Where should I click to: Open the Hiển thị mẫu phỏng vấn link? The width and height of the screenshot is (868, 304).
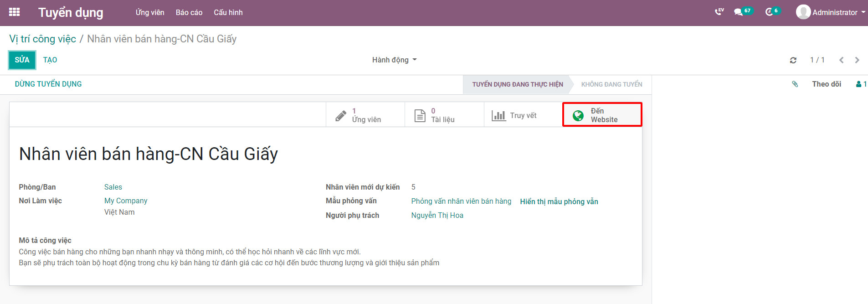pos(559,201)
